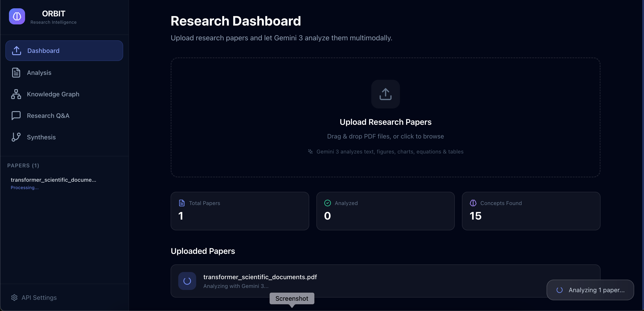Viewport: 644px width, 311px height.
Task: Click the Upload Research Papers drop zone text
Action: (x=386, y=122)
